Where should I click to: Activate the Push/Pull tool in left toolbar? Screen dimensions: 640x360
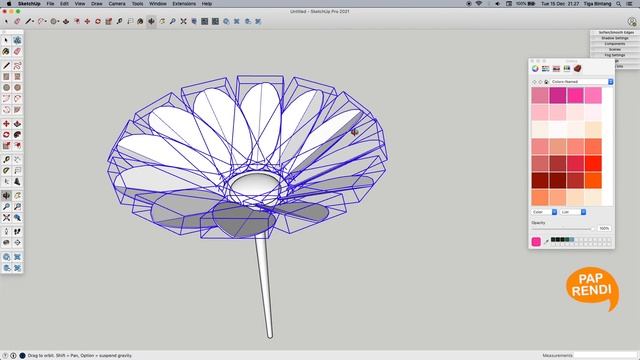point(17,124)
